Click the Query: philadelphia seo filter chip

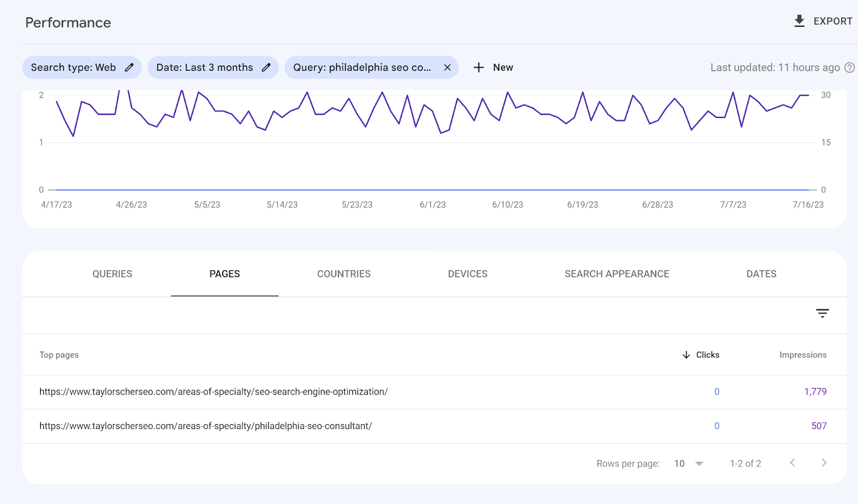pyautogui.click(x=362, y=68)
